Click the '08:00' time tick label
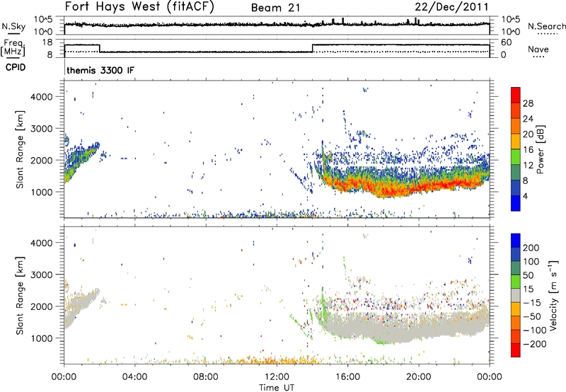This screenshot has width=566, height=392. point(206,377)
